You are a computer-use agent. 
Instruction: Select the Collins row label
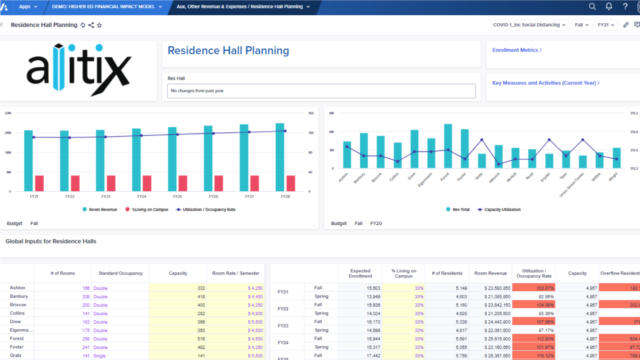[17, 313]
